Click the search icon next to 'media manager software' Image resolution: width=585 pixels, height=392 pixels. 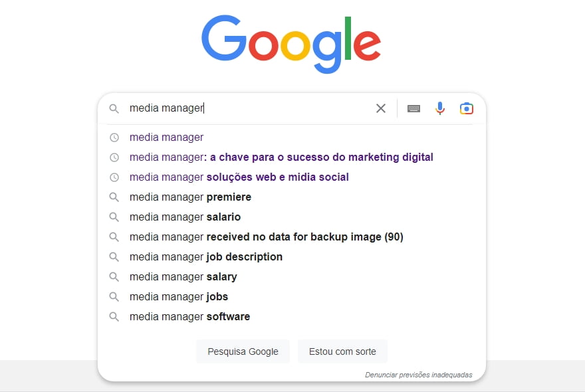pyautogui.click(x=114, y=316)
